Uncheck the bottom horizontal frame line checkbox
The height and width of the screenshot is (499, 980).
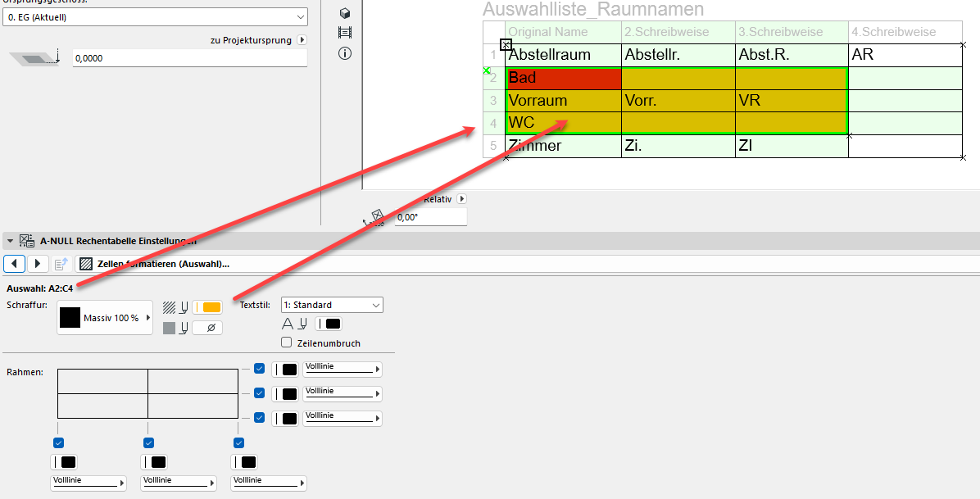pos(260,418)
